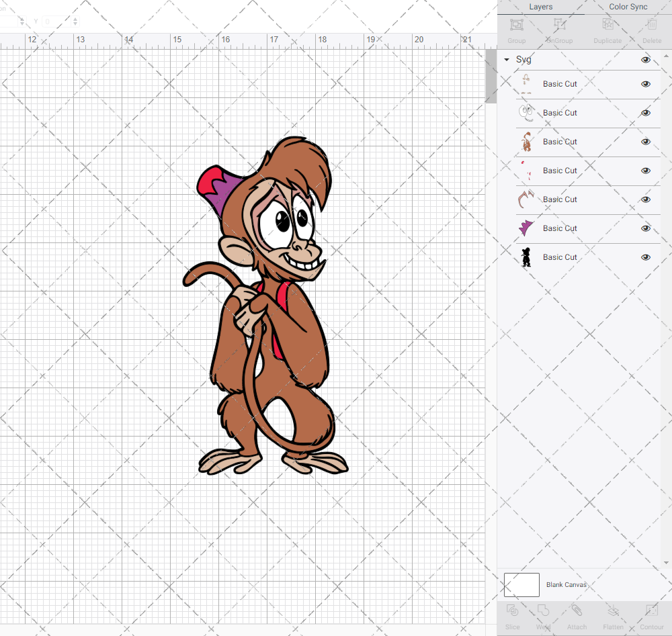The image size is (672, 636).
Task: Click Layers panel scroll down arrow
Action: point(665,563)
